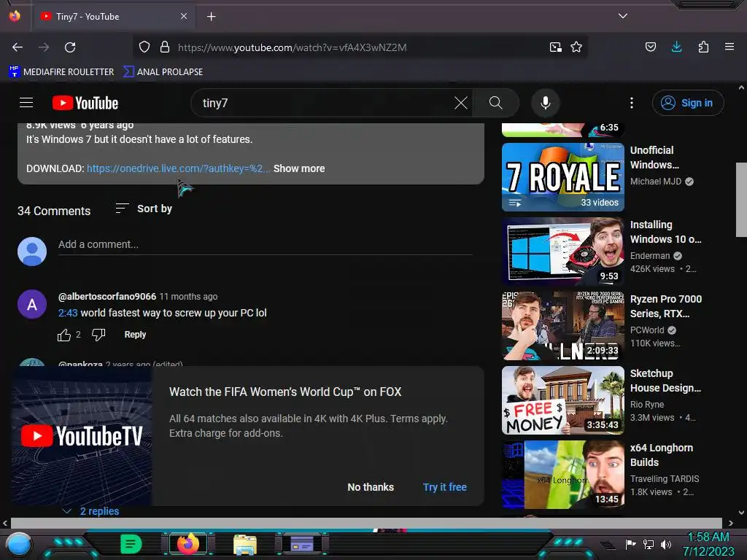Open File Explorer taskbar icon

click(245, 544)
